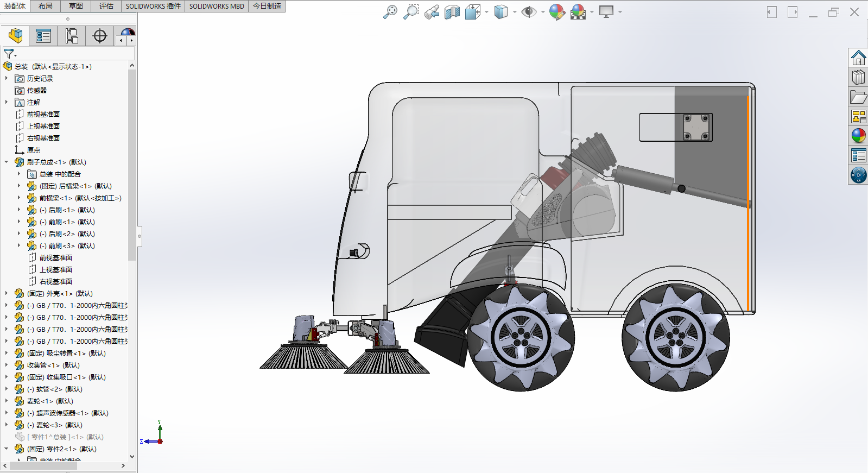Open the PropertyManager tab
Image resolution: width=868 pixels, height=473 pixels.
[43, 36]
